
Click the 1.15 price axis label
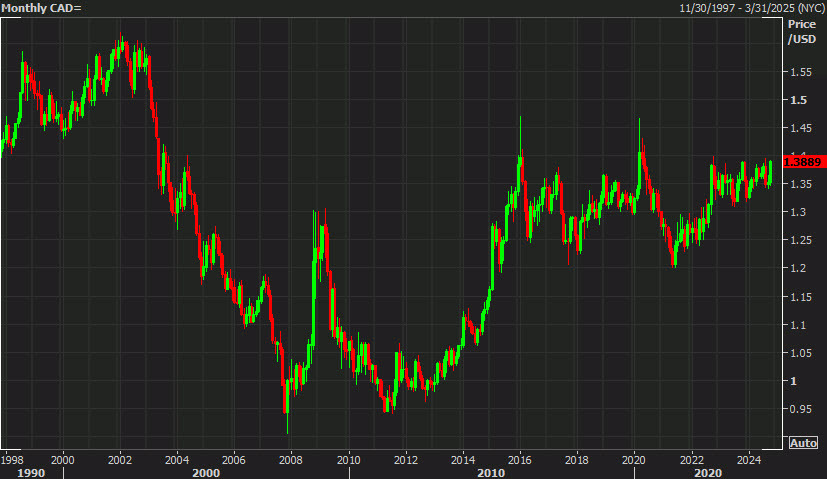(x=801, y=297)
